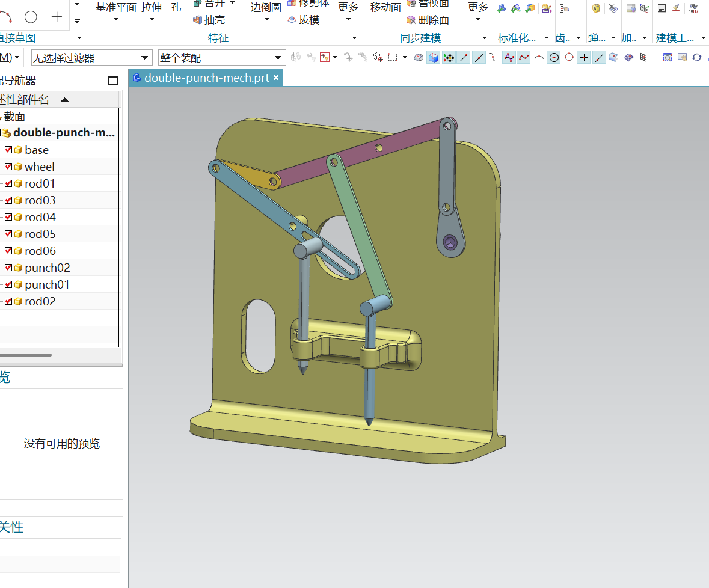Select the plus point sketch tool
Screen dimensions: 709x588
[57, 17]
